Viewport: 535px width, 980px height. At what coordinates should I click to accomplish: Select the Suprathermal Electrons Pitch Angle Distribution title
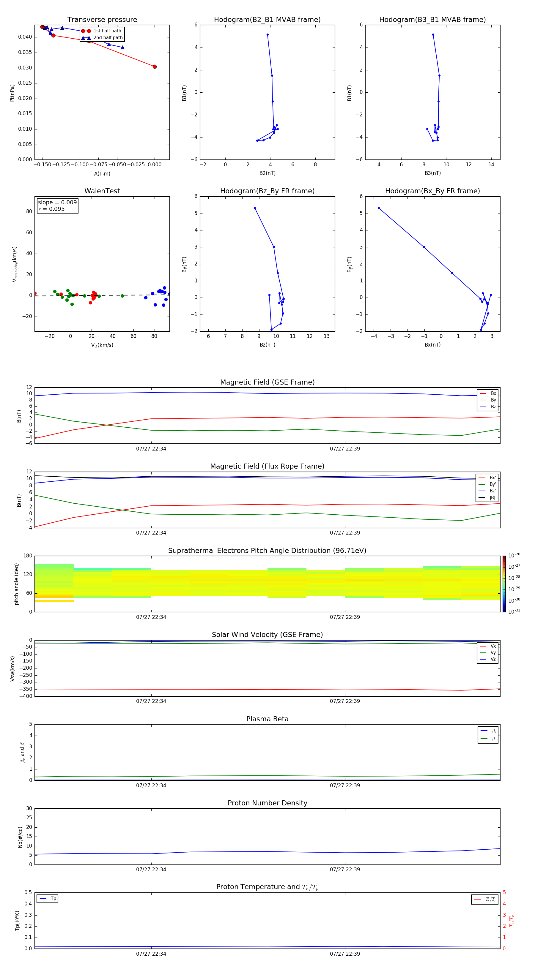[267, 551]
